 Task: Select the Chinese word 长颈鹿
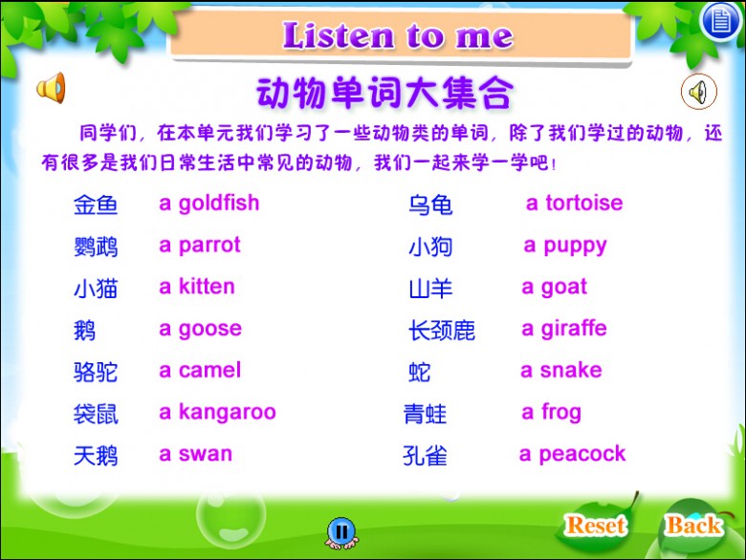click(441, 331)
